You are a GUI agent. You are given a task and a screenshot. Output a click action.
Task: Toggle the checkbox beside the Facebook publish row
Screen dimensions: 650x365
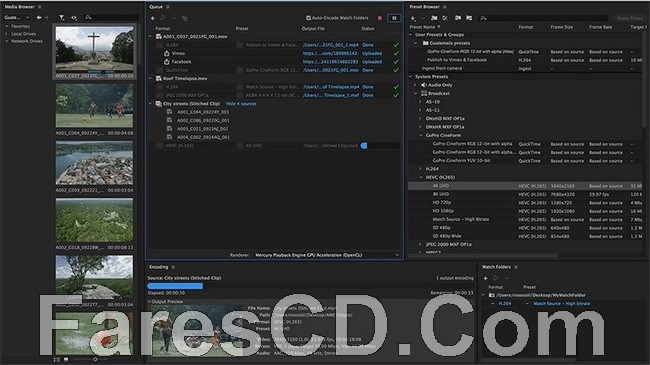[x=166, y=62]
